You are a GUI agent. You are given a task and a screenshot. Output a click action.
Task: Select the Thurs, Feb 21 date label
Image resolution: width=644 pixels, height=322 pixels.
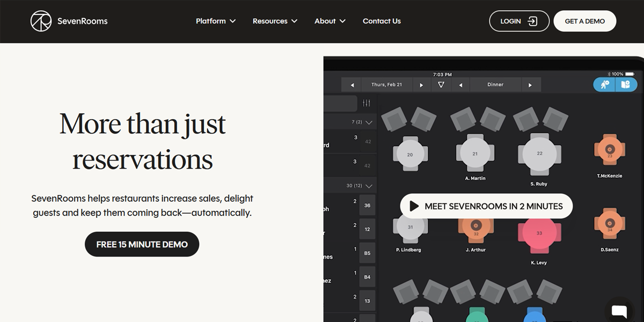pyautogui.click(x=387, y=85)
